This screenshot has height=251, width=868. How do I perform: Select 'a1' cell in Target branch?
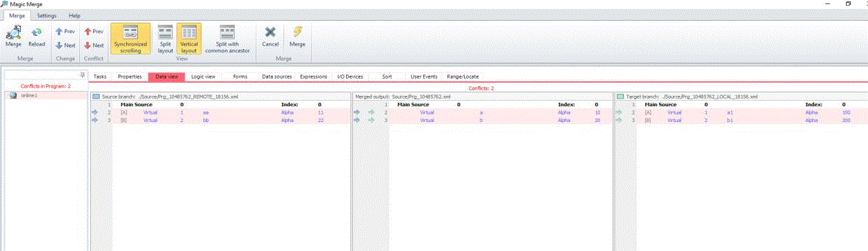point(729,112)
